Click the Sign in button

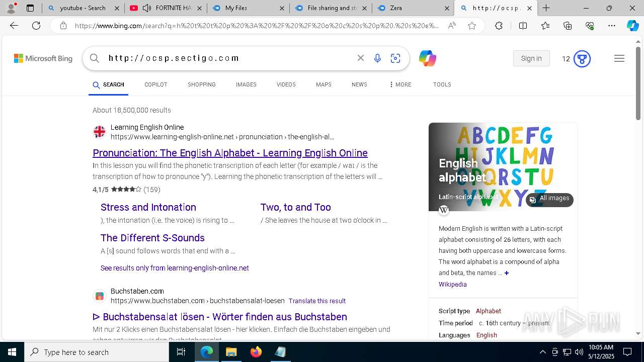[531, 58]
